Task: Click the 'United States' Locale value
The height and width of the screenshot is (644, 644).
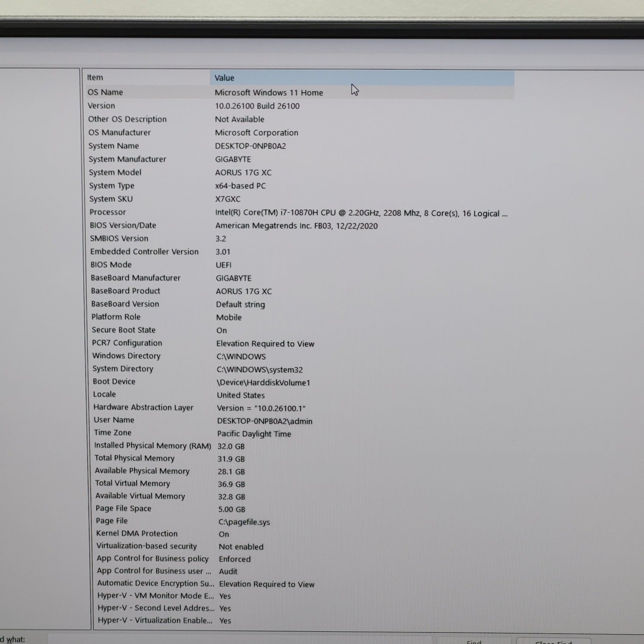Action: pos(240,395)
